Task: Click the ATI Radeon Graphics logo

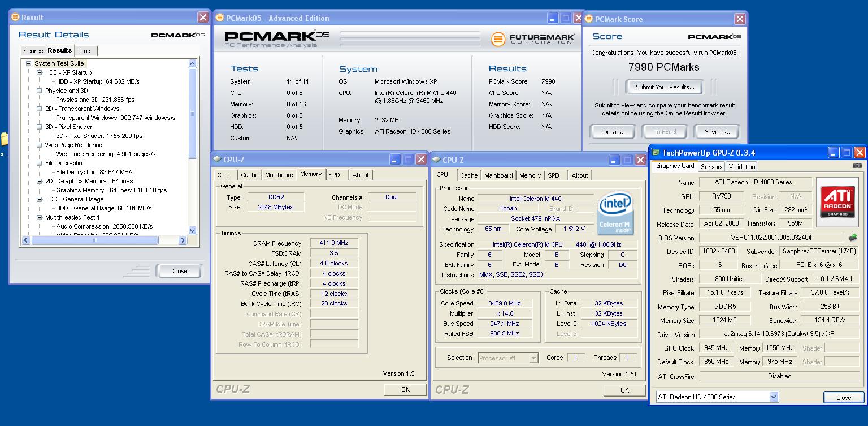Action: click(x=837, y=202)
